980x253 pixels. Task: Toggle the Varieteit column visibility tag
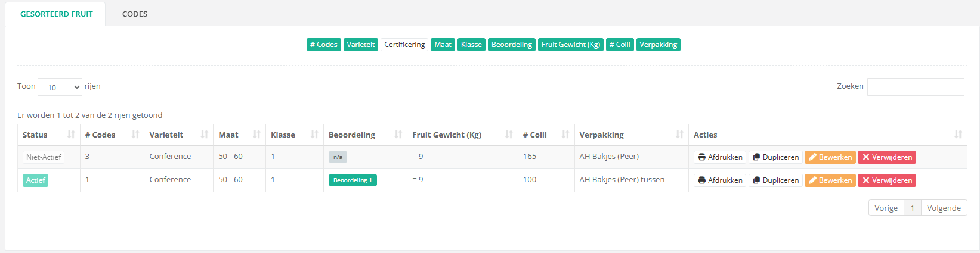(x=361, y=45)
